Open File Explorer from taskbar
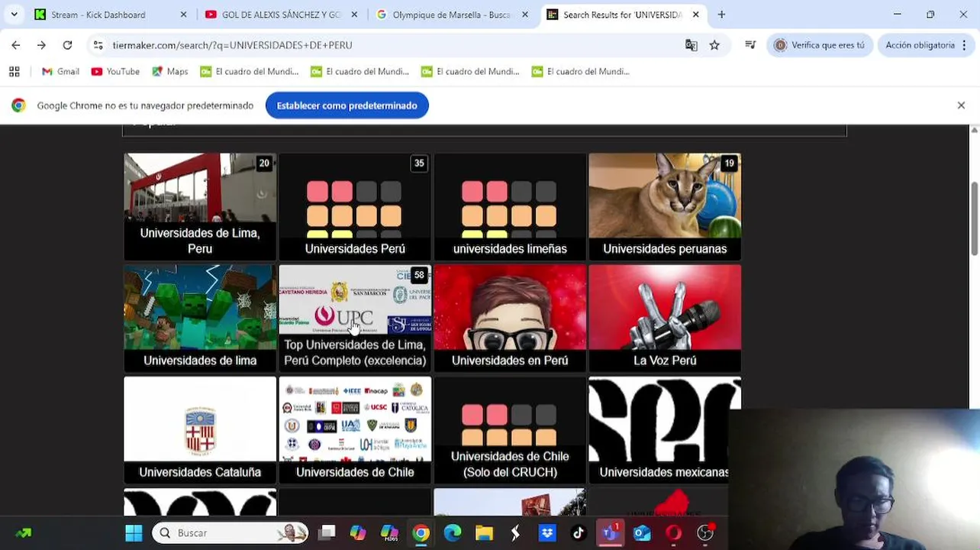 (x=484, y=532)
